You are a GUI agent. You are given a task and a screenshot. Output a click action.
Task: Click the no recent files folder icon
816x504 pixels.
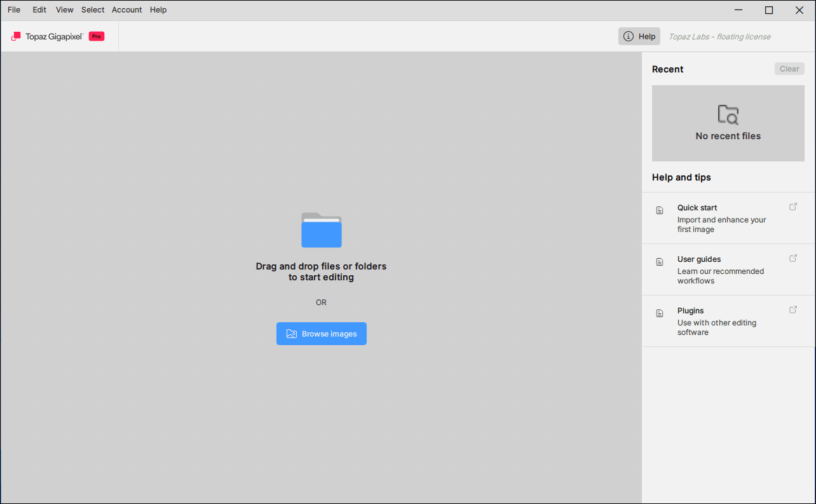click(x=728, y=115)
